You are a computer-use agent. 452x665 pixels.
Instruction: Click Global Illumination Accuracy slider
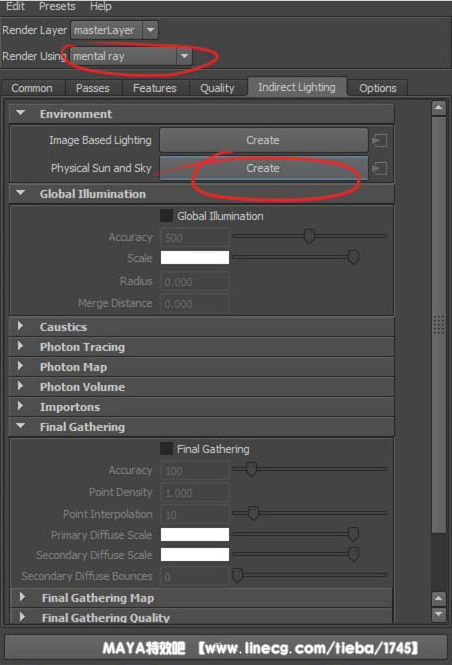pyautogui.click(x=310, y=236)
